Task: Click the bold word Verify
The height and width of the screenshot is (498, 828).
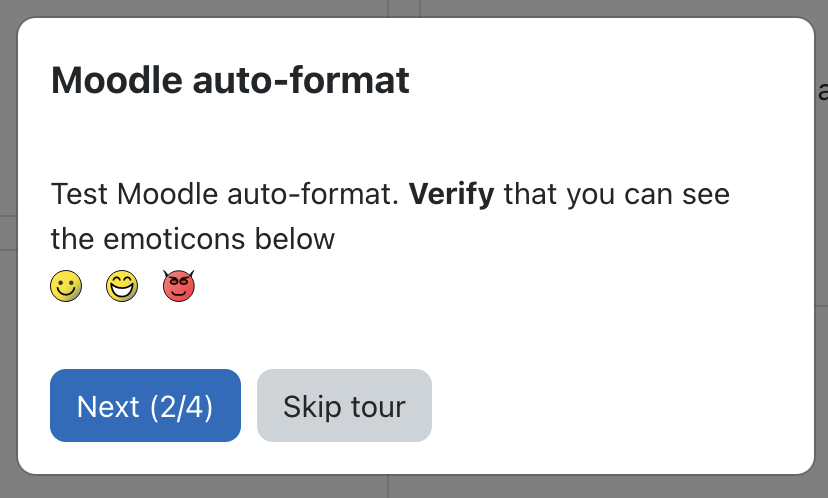Action: [451, 194]
